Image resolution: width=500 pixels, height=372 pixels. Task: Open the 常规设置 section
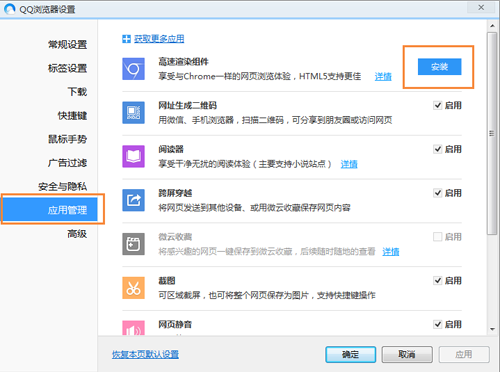point(67,44)
